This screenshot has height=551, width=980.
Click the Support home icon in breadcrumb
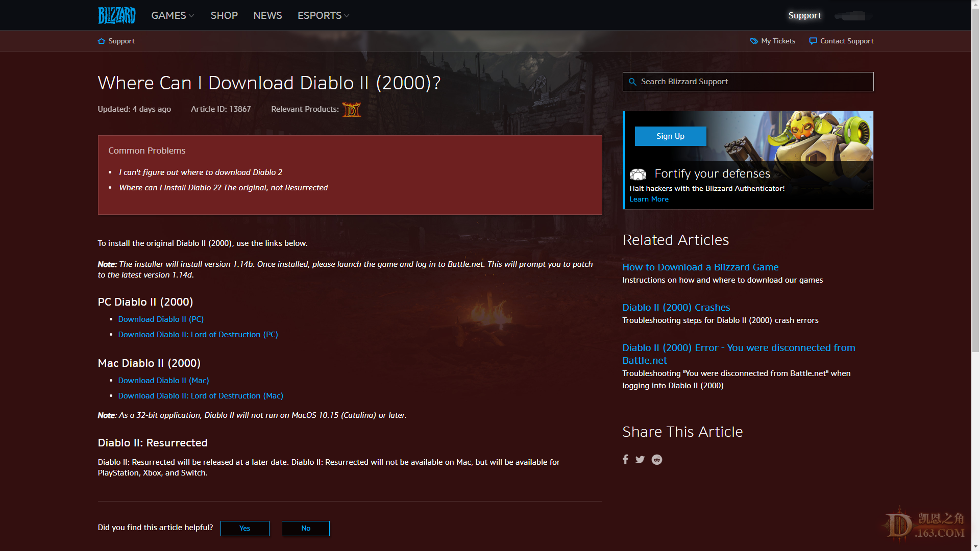click(102, 41)
